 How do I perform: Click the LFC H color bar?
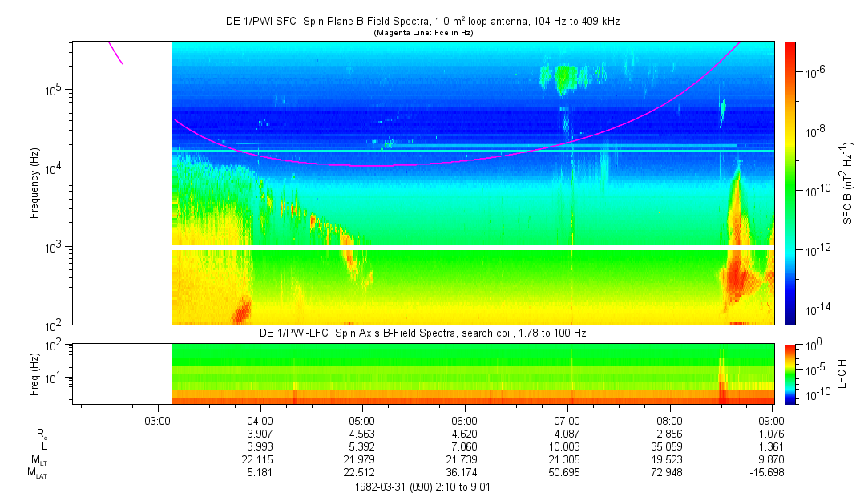(789, 374)
